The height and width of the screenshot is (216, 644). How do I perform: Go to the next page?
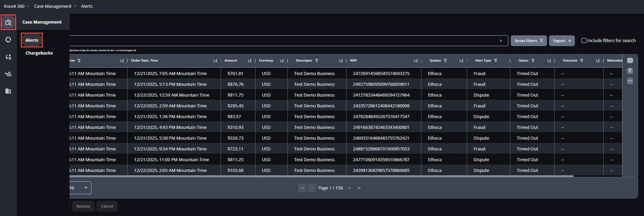349,188
